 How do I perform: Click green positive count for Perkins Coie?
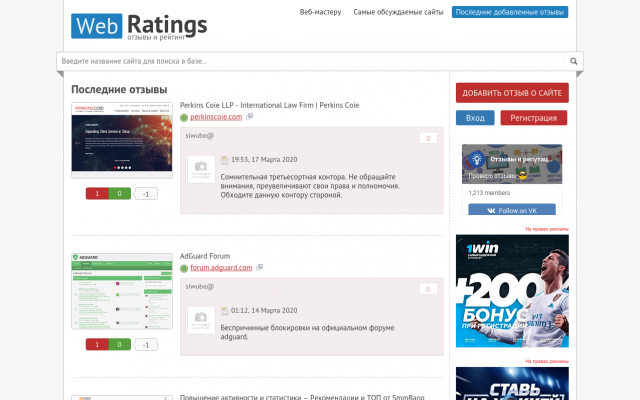point(120,193)
